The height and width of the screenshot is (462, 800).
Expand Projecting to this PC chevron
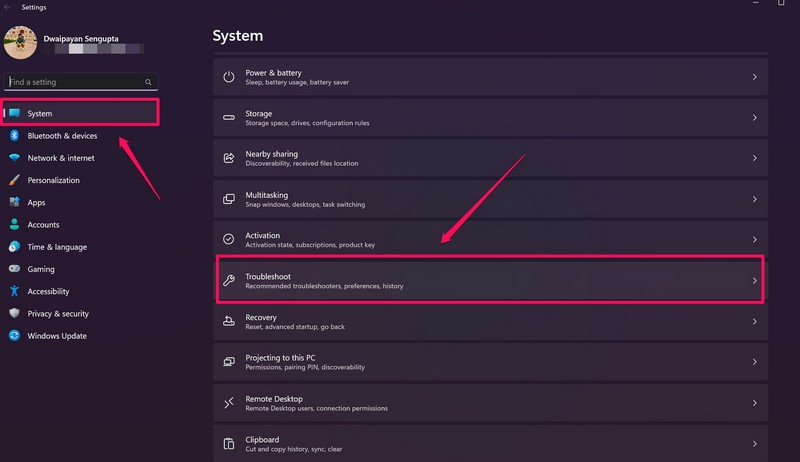pyautogui.click(x=754, y=362)
